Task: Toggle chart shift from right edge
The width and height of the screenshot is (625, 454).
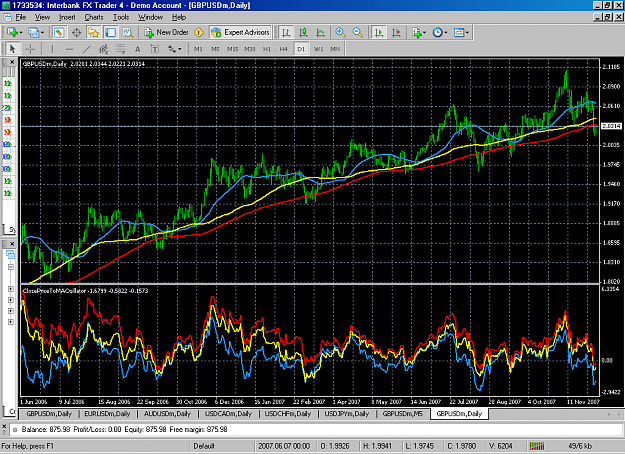Action: coord(396,33)
